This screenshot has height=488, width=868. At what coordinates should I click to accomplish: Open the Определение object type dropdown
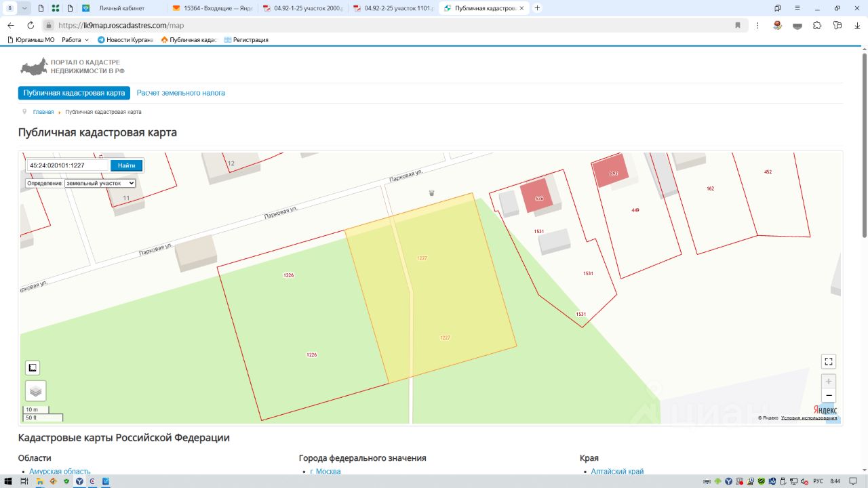point(100,183)
